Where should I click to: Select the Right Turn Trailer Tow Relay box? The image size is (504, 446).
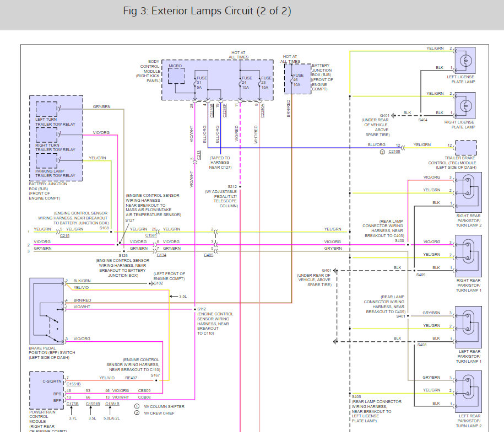47,135
